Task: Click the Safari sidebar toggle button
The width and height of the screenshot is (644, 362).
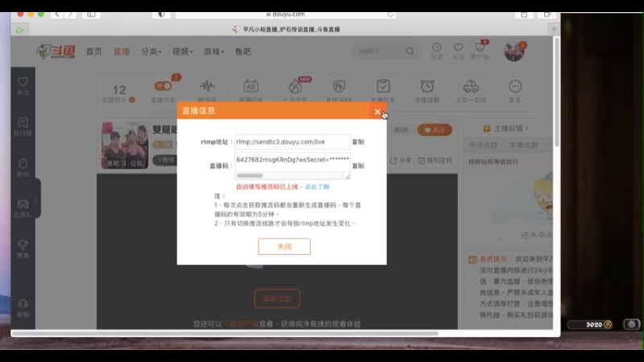Action: coord(91,14)
